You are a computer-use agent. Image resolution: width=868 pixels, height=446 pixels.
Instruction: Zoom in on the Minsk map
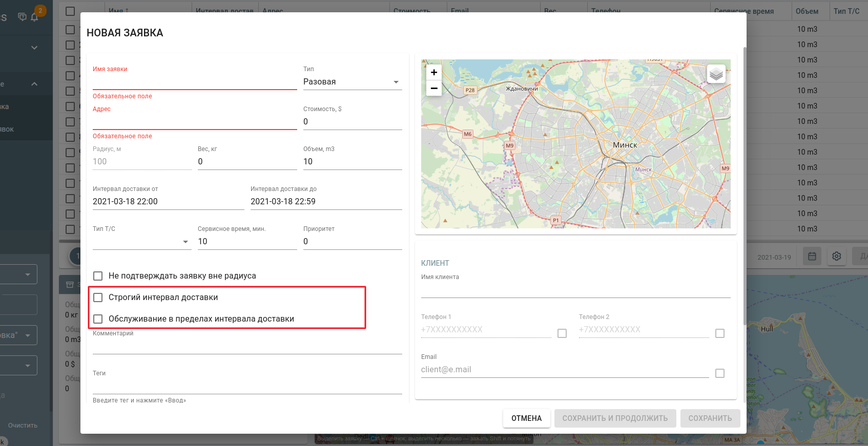coord(434,73)
